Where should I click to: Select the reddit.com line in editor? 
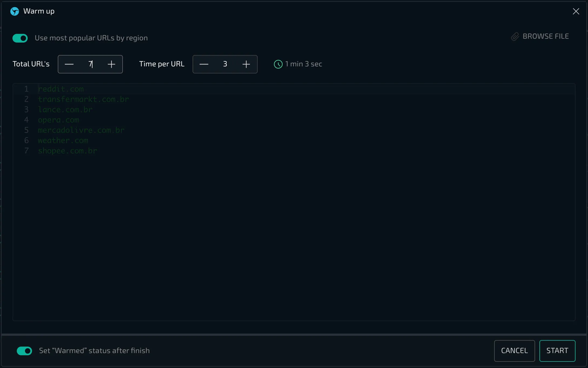61,89
